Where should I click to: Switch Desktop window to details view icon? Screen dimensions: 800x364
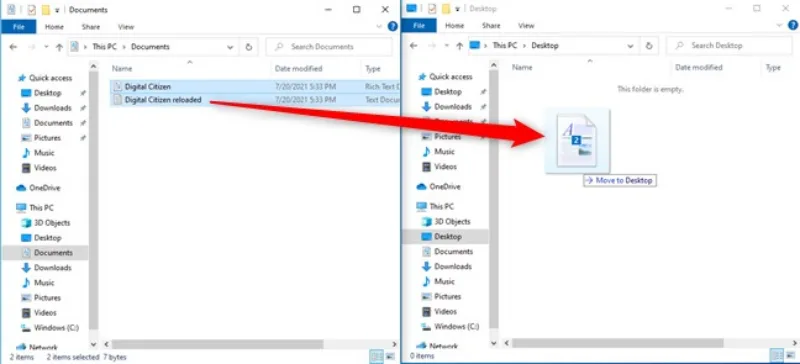(x=777, y=355)
